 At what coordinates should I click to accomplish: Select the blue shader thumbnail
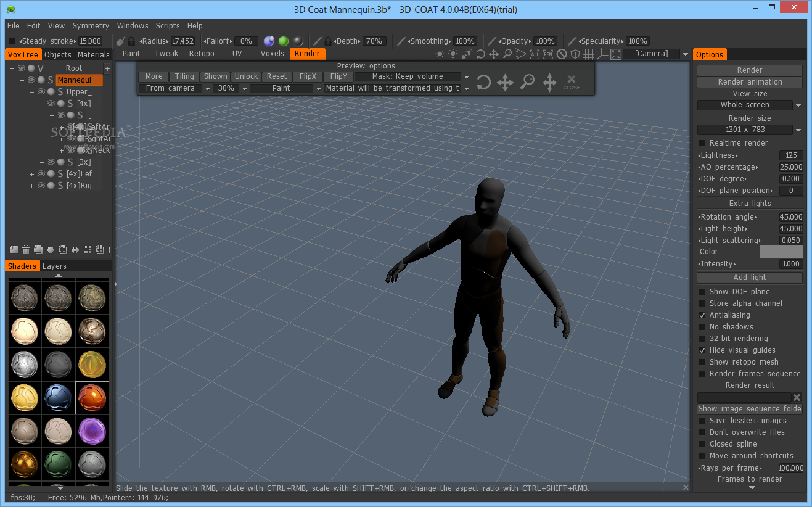pyautogui.click(x=59, y=397)
